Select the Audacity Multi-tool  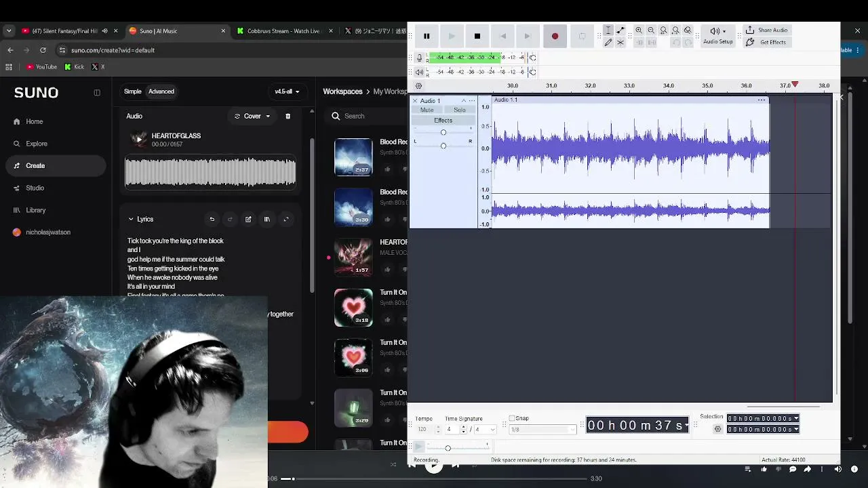click(x=620, y=43)
